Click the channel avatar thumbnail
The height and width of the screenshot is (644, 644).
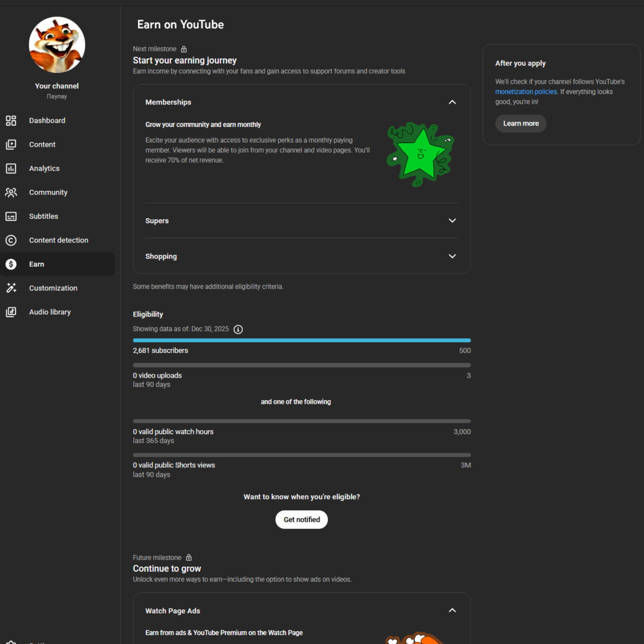pos(57,45)
